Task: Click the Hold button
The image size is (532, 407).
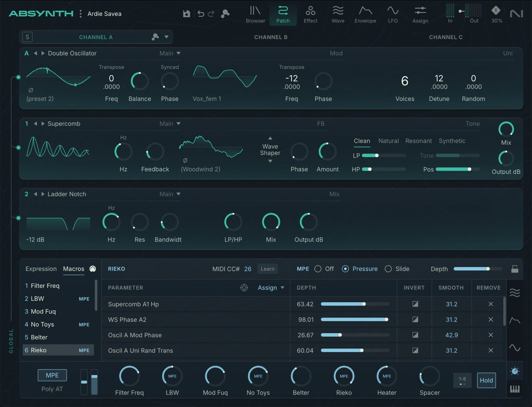Action: click(486, 380)
